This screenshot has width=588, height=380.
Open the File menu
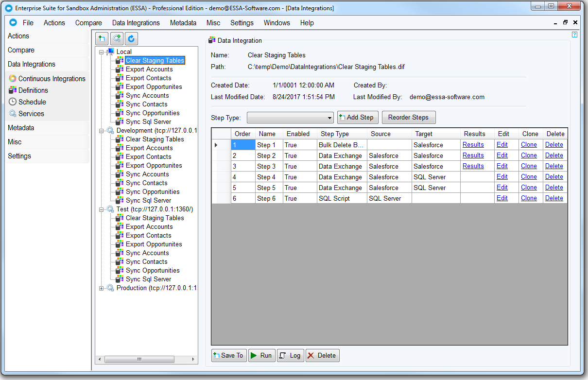coord(28,23)
